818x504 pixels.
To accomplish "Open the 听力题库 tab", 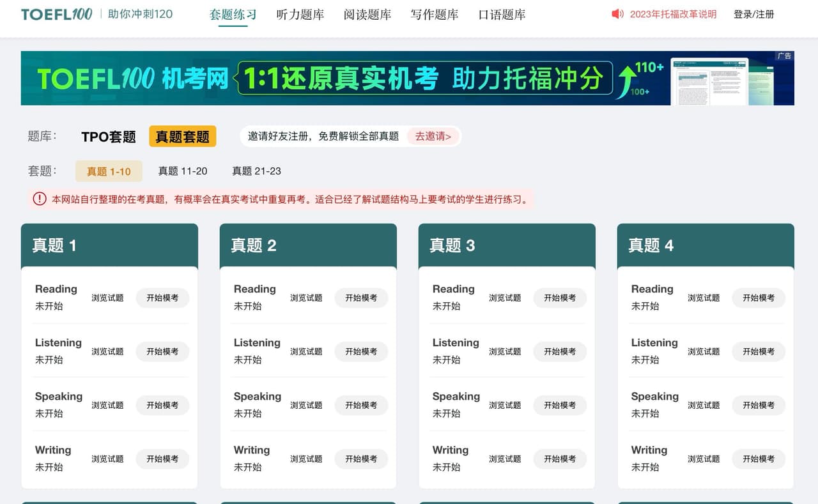I will coord(300,14).
